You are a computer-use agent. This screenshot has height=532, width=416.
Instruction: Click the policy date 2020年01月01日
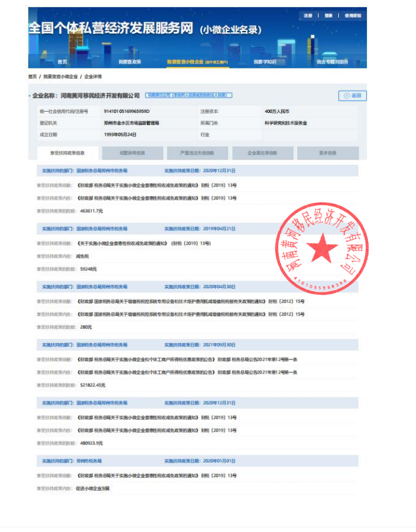coord(219,461)
